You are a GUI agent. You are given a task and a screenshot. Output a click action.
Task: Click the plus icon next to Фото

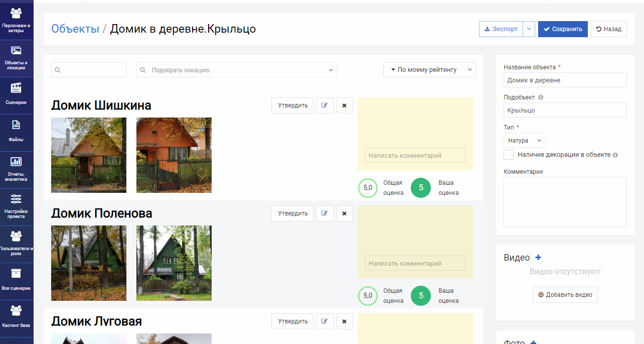tap(533, 342)
